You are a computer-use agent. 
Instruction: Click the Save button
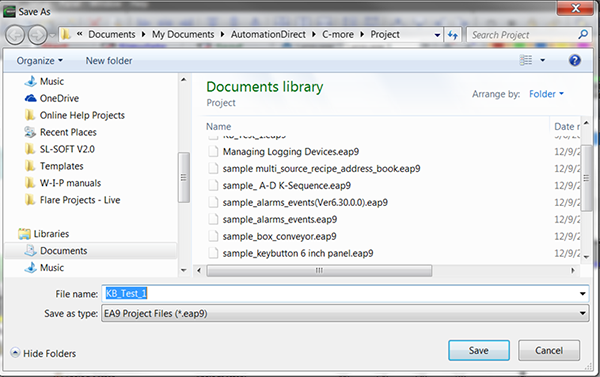tap(479, 350)
